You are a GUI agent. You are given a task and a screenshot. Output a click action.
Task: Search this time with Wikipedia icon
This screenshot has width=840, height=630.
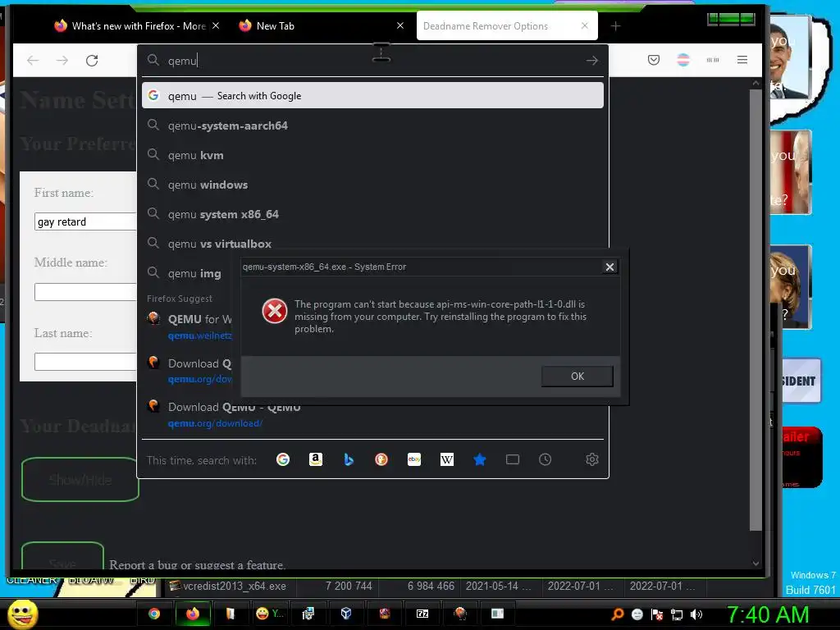[x=447, y=459]
